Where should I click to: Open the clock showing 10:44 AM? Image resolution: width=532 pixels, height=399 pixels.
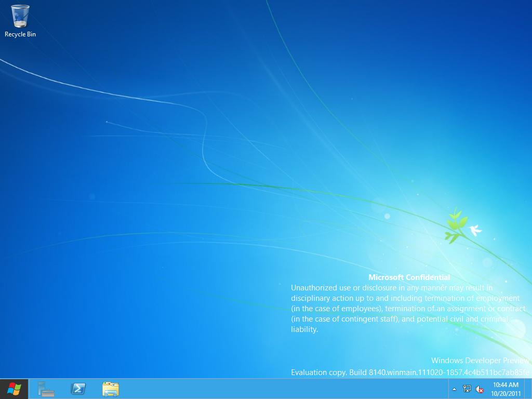click(506, 389)
